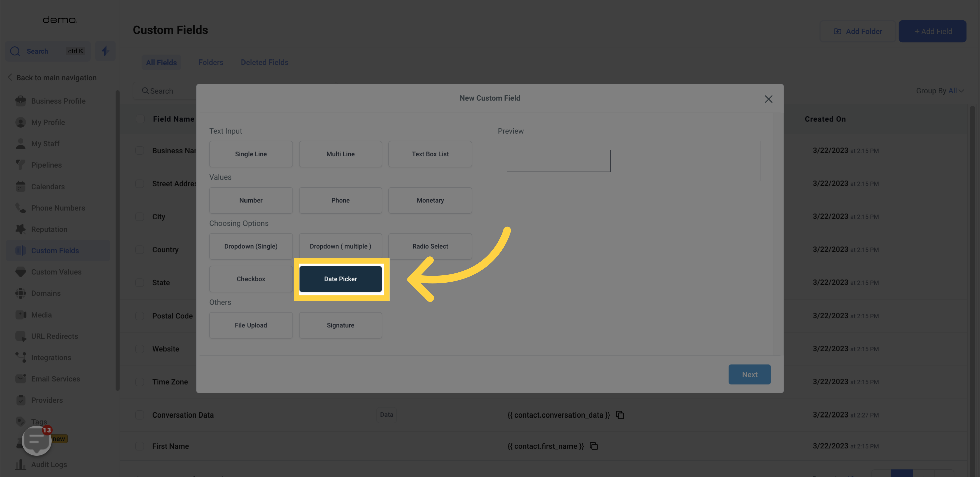This screenshot has height=477, width=980.
Task: Select the Monetary field type
Action: click(430, 200)
